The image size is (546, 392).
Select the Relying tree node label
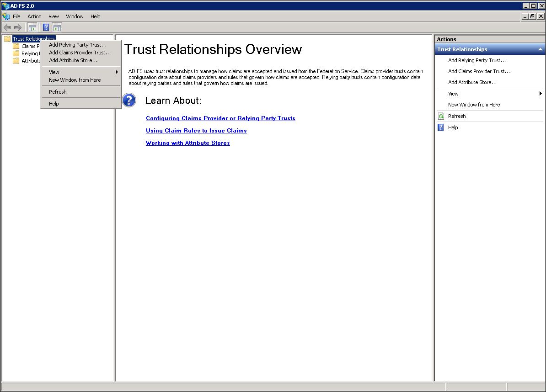(x=31, y=53)
